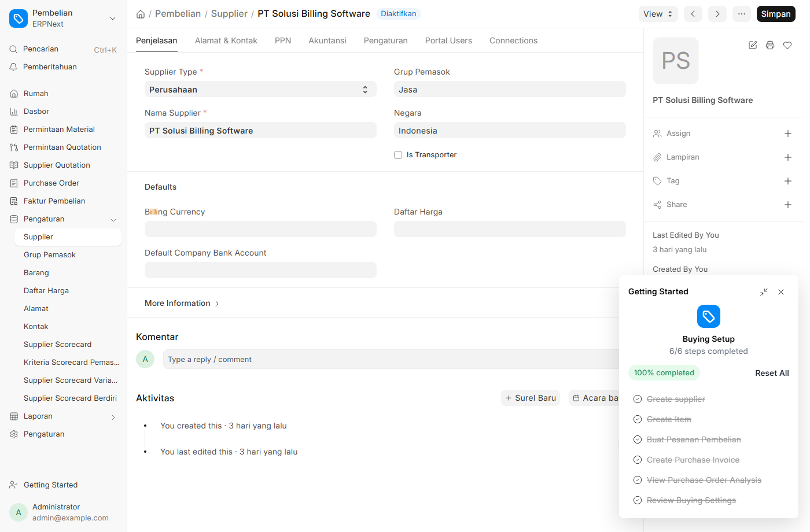The height and width of the screenshot is (532, 810).
Task: Toggle Buat Pesanan Pembelian step checkmark
Action: click(638, 439)
